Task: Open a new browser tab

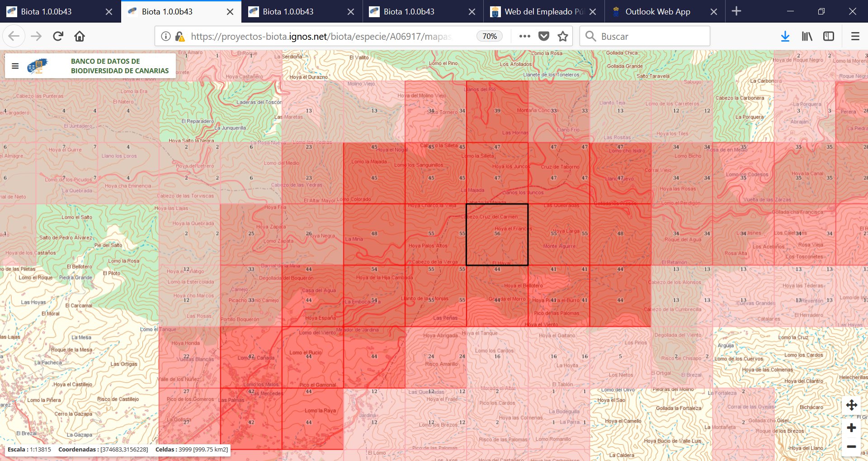Action: pyautogui.click(x=736, y=11)
